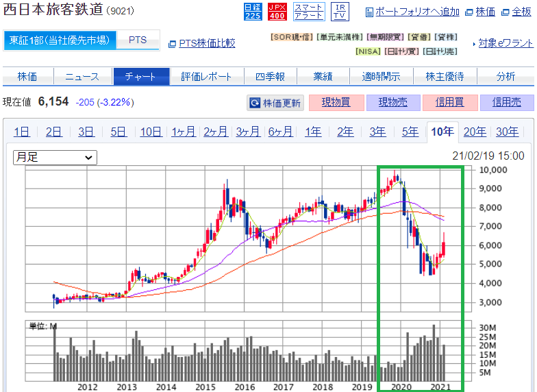
Task: Select the 6ヶ月 chart range
Action: (281, 132)
